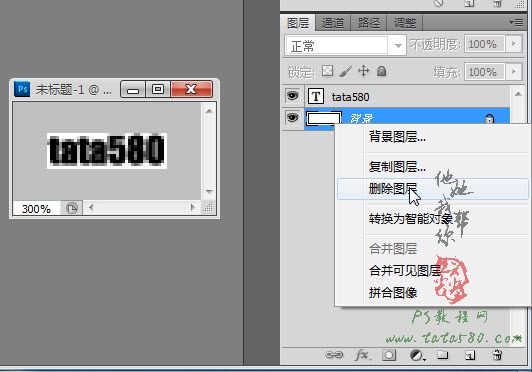Image resolution: width=532 pixels, height=372 pixels.
Task: Create a new layer icon
Action: point(470,355)
